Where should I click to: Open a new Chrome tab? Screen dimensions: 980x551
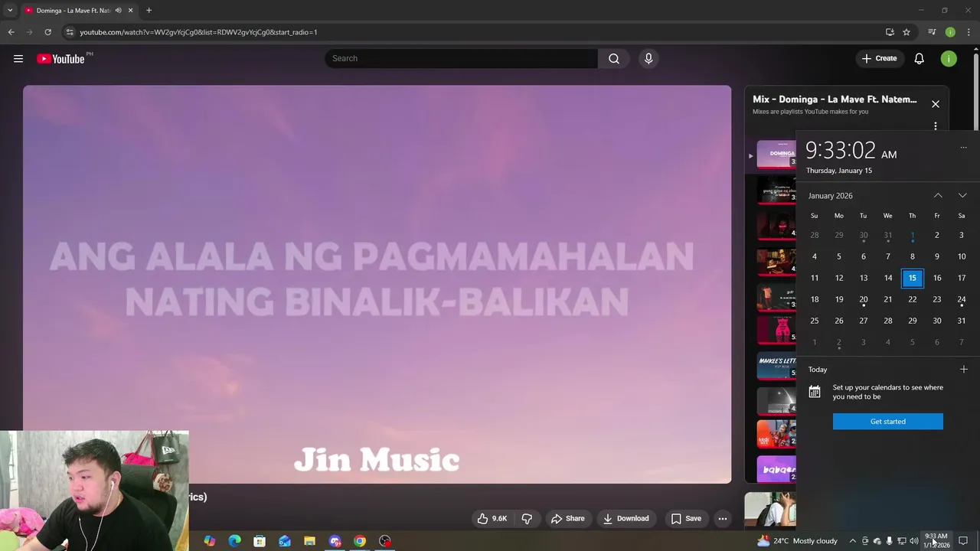click(149, 11)
